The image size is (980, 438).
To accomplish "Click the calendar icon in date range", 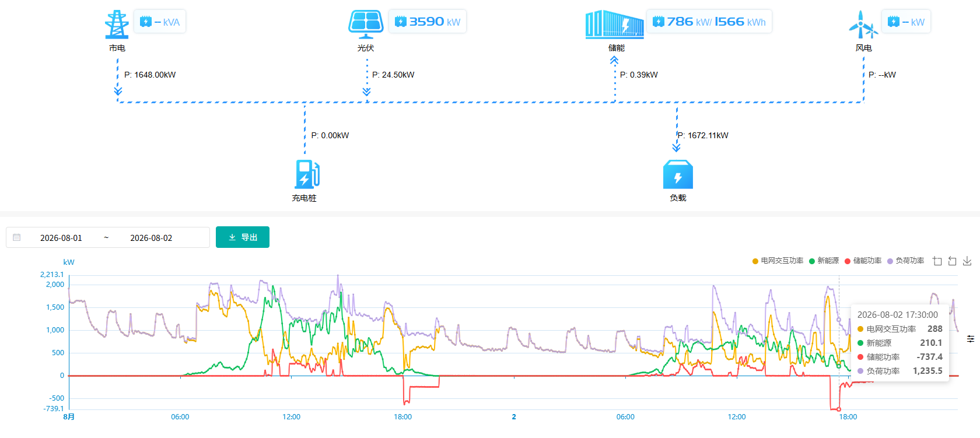I will [17, 237].
